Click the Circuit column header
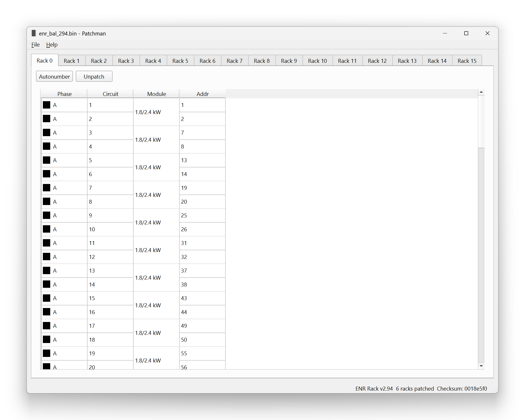The image size is (525, 420). (x=110, y=94)
